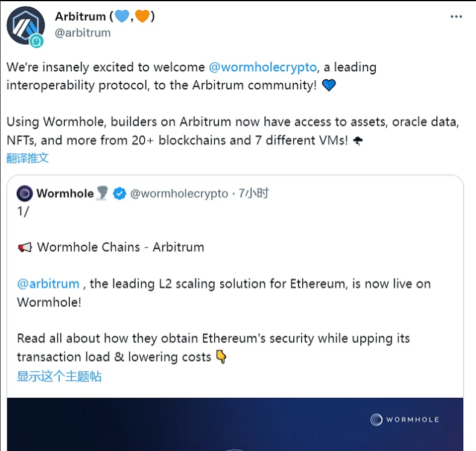Click the blue heart emoji after community
476x451 pixels.
click(329, 86)
